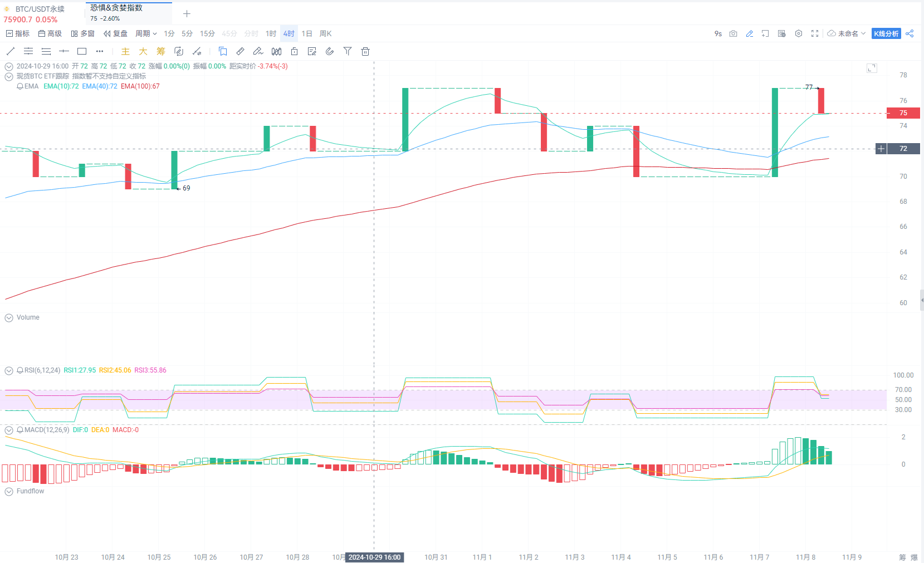Select the trend line drawing tool
Image resolution: width=924 pixels, height=563 pixels.
pos(10,51)
